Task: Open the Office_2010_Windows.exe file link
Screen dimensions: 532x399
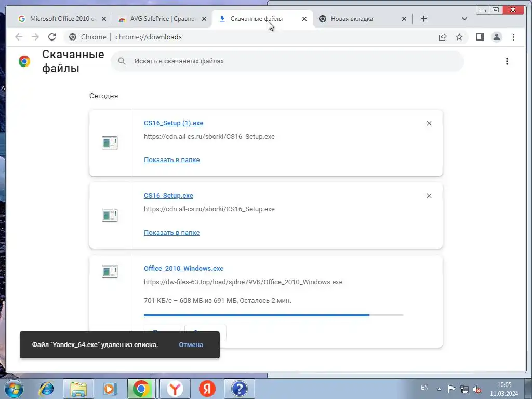Action: click(x=183, y=269)
